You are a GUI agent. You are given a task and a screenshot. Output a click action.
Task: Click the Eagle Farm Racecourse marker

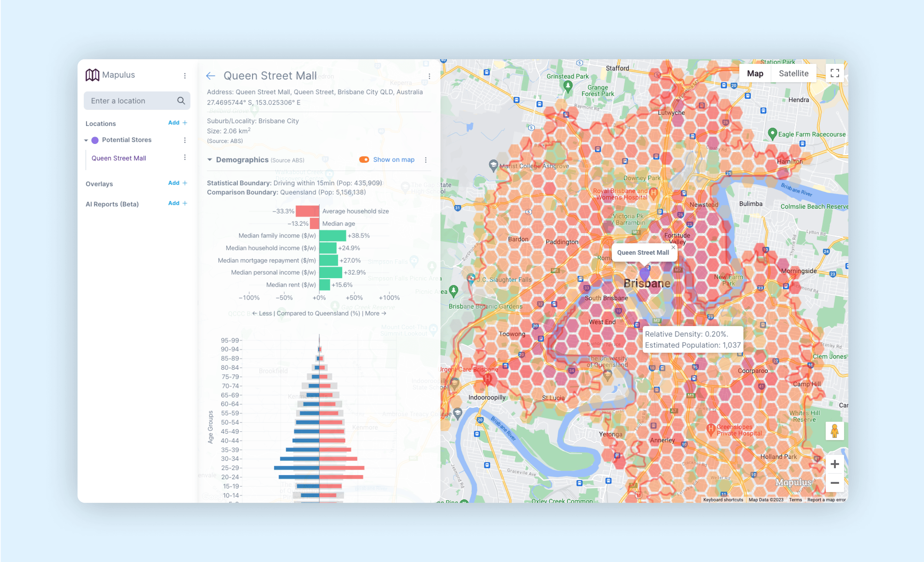tap(772, 134)
